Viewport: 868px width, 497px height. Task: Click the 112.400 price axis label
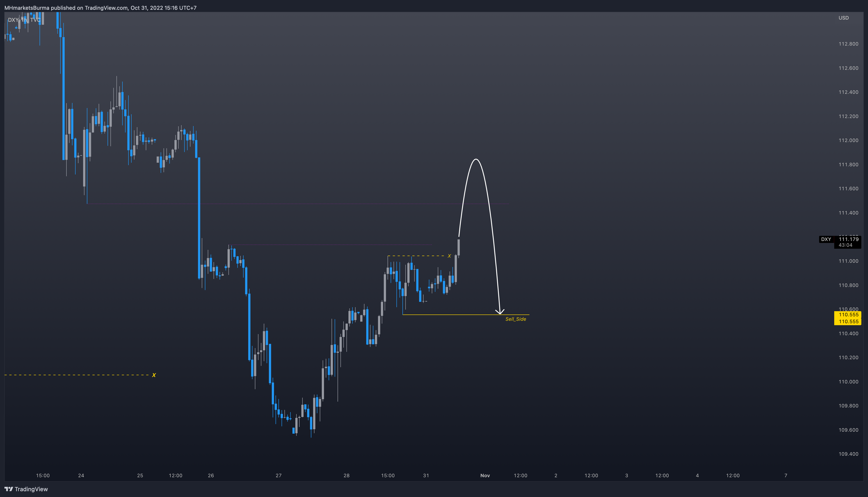pyautogui.click(x=848, y=92)
